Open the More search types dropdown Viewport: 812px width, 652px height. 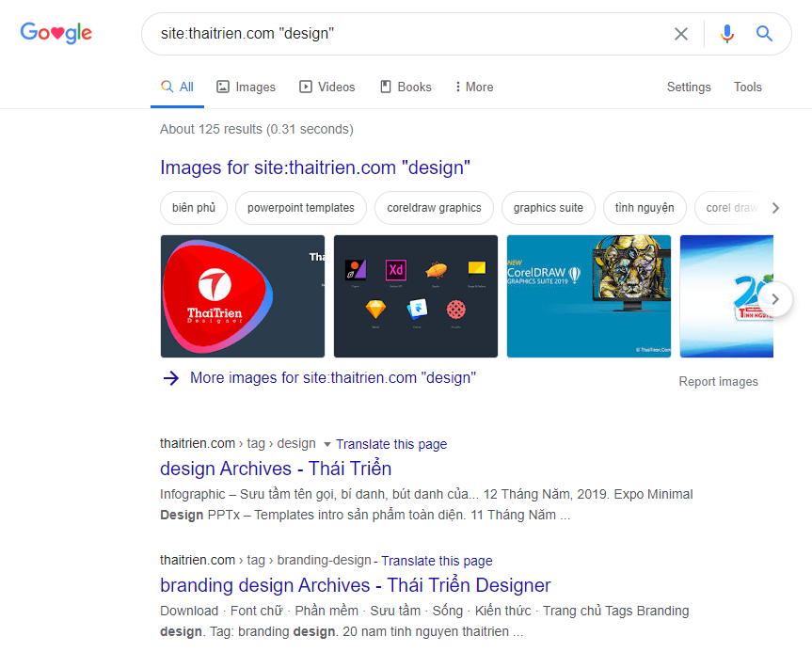tap(473, 87)
